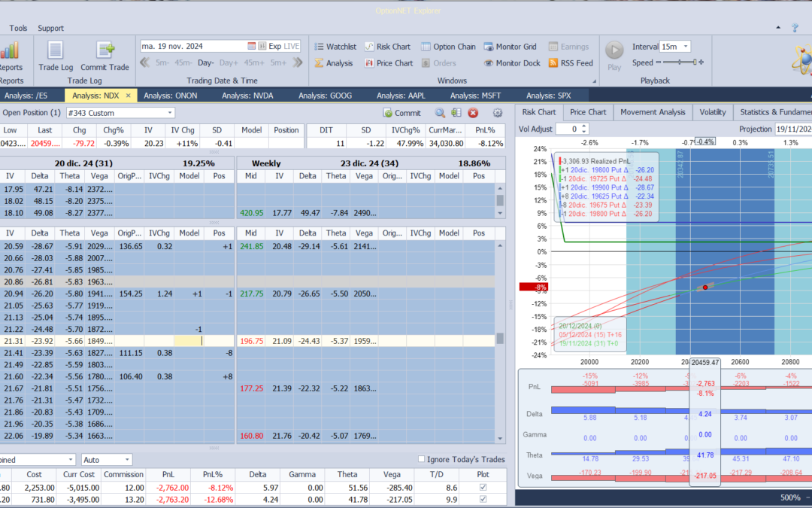This screenshot has width=812, height=508.
Task: Click the put chain vertical scrollbar thumb
Action: (x=500, y=339)
